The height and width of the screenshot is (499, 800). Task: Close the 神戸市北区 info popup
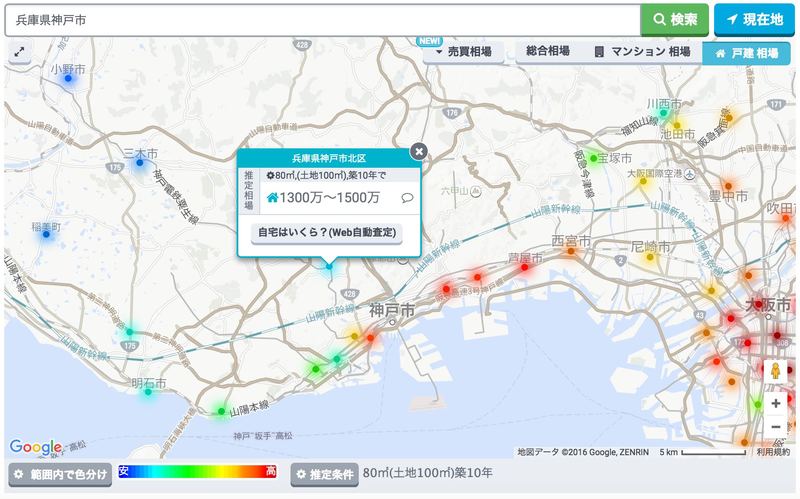click(x=419, y=151)
